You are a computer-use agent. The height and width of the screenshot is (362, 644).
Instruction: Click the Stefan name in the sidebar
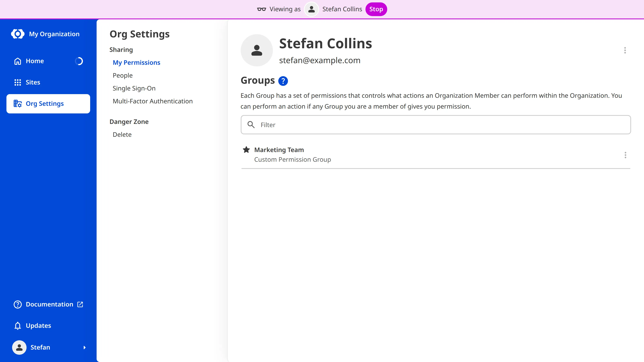click(40, 348)
